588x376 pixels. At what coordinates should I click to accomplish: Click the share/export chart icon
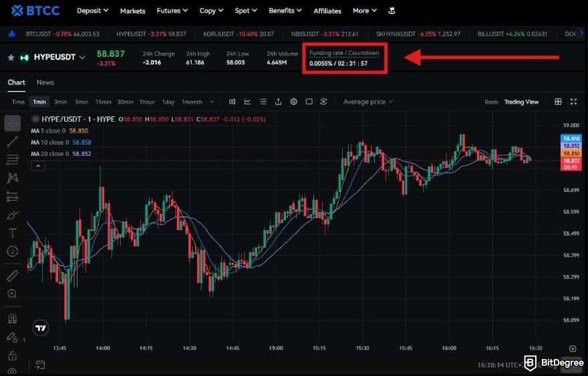click(x=278, y=102)
